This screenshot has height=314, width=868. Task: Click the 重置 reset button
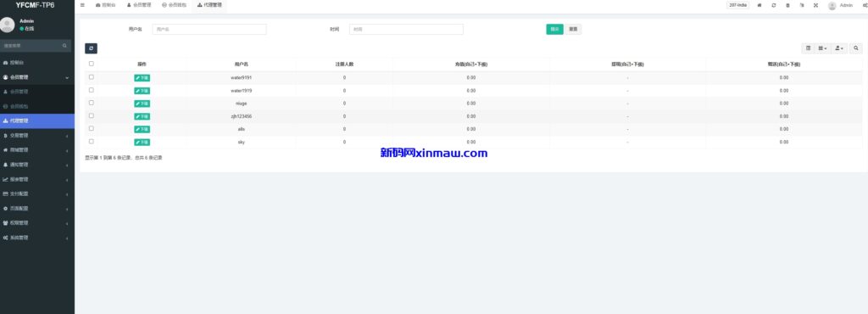574,30
